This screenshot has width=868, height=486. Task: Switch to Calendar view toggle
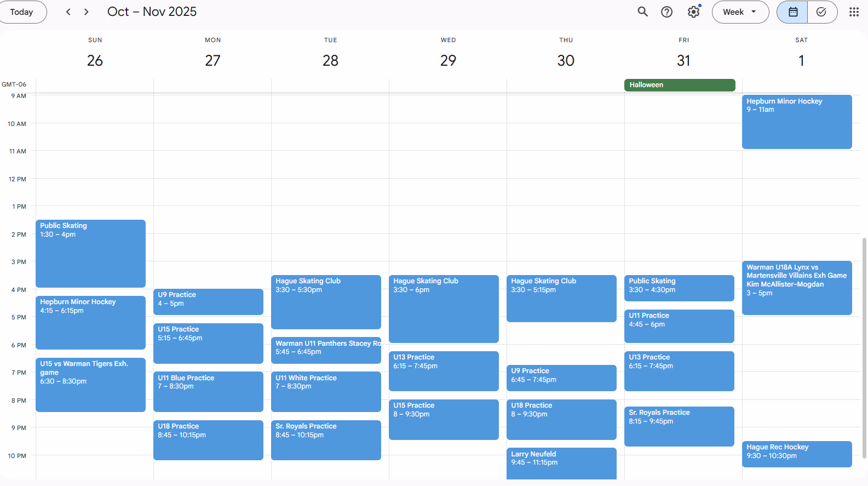click(792, 12)
